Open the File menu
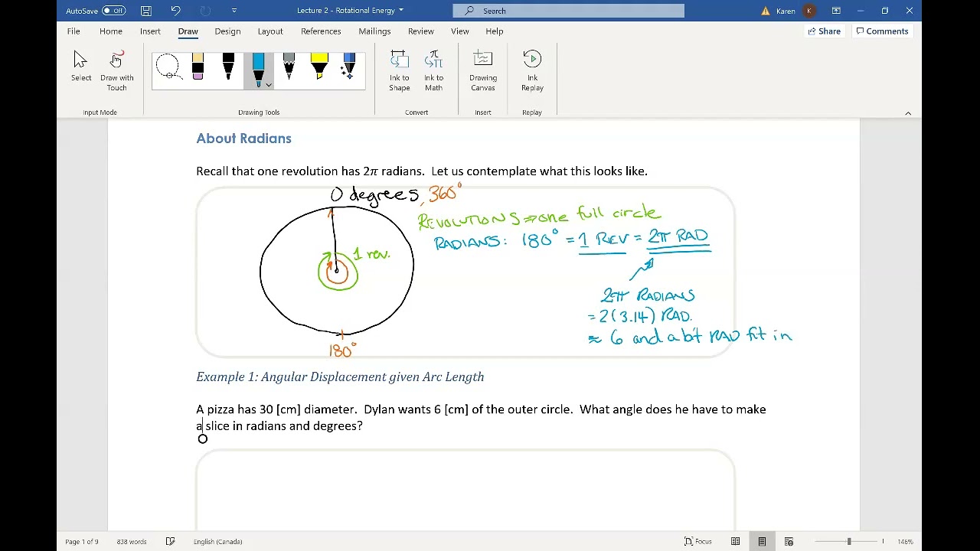 [73, 31]
